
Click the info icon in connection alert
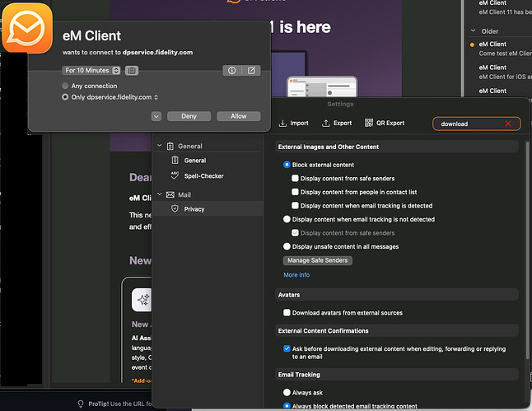tap(232, 71)
